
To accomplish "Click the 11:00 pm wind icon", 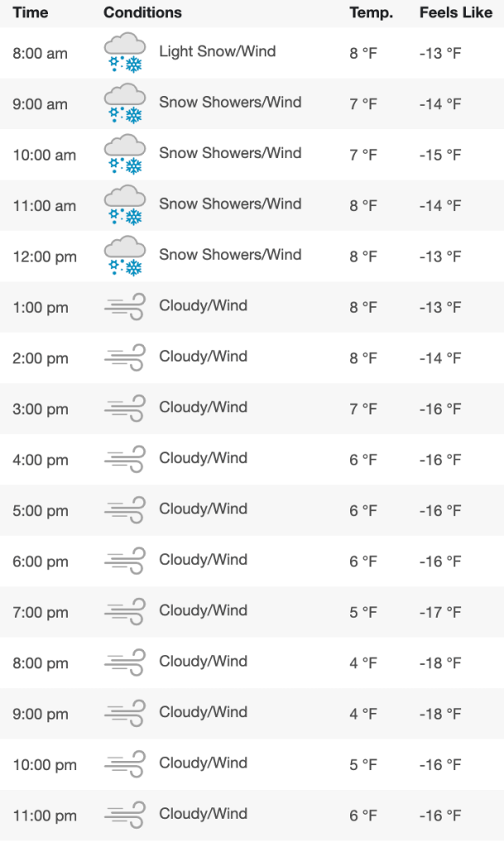I will [125, 816].
